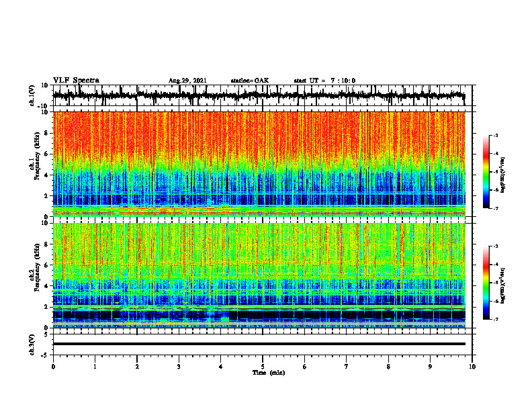This screenshot has height=411, width=532.
Task: Click the "5" tick on the time axis
Action: click(x=263, y=367)
